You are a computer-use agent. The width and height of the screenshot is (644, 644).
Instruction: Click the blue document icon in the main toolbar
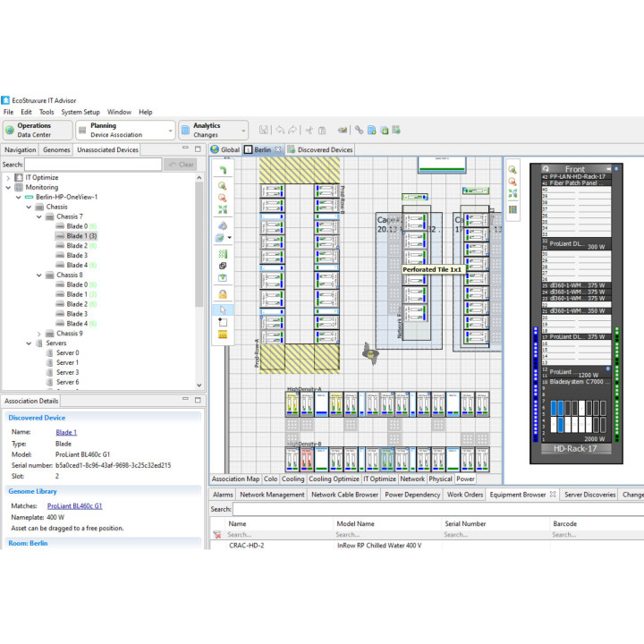[x=372, y=131]
